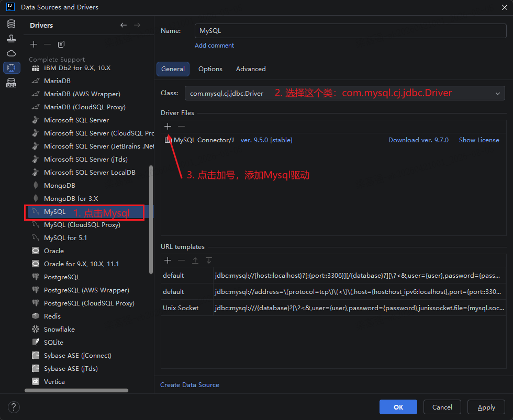Open the stamp icon in the sidebar
The height and width of the screenshot is (420, 513).
pos(12,39)
